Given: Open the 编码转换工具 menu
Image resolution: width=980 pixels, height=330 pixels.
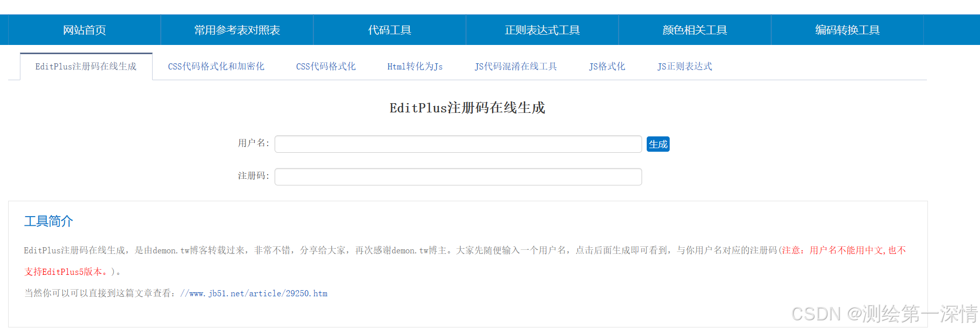Looking at the screenshot, I should tap(848, 30).
